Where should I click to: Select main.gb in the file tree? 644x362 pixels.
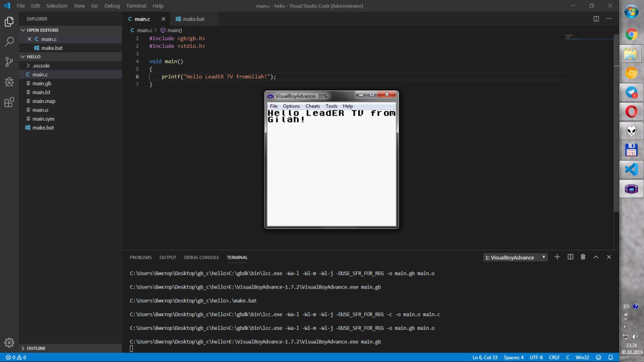coord(70,83)
